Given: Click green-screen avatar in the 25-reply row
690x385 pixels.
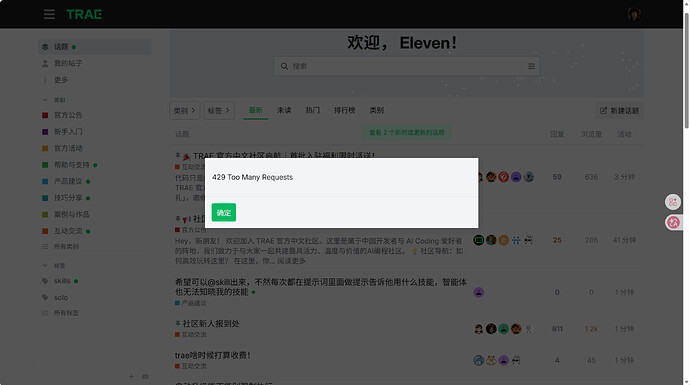Looking at the screenshot, I should click(479, 240).
